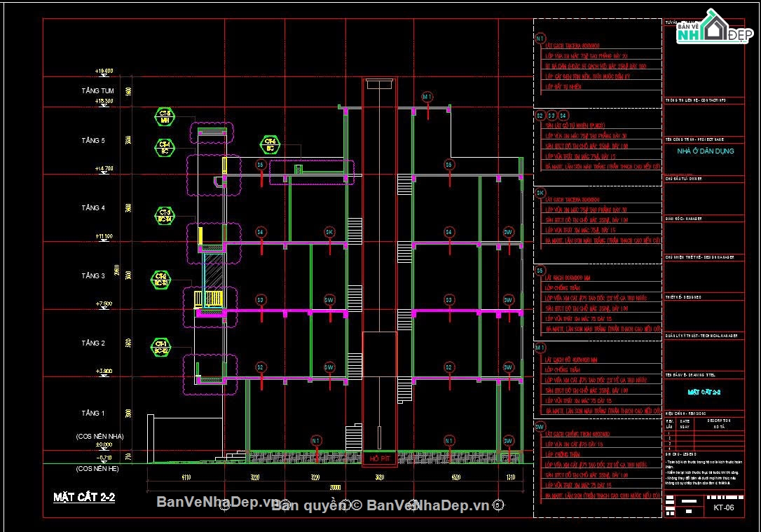The image size is (761, 532).
Task: Click the +19.800 elevation marker
Action: pos(104,71)
